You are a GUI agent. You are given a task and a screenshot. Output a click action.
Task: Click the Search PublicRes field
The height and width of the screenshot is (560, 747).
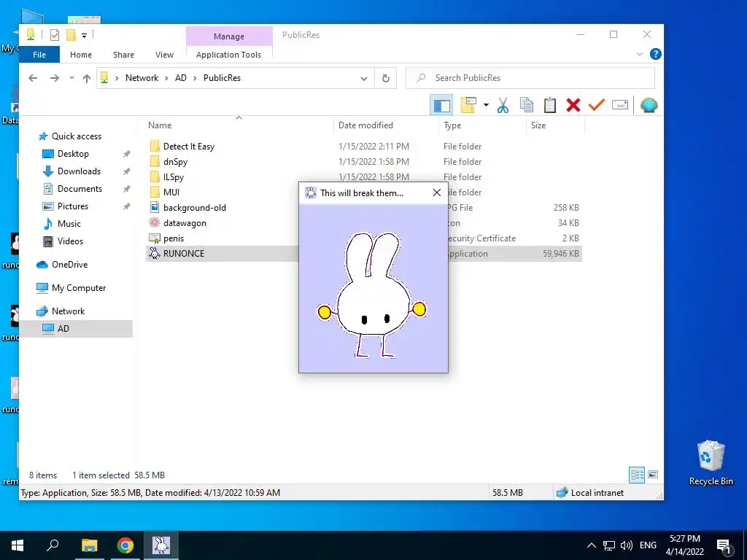530,78
